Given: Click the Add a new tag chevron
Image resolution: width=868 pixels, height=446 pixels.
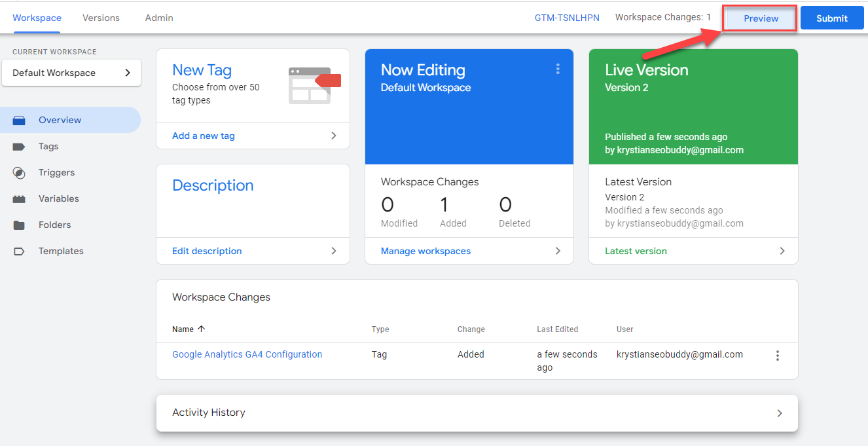Looking at the screenshot, I should 334,136.
